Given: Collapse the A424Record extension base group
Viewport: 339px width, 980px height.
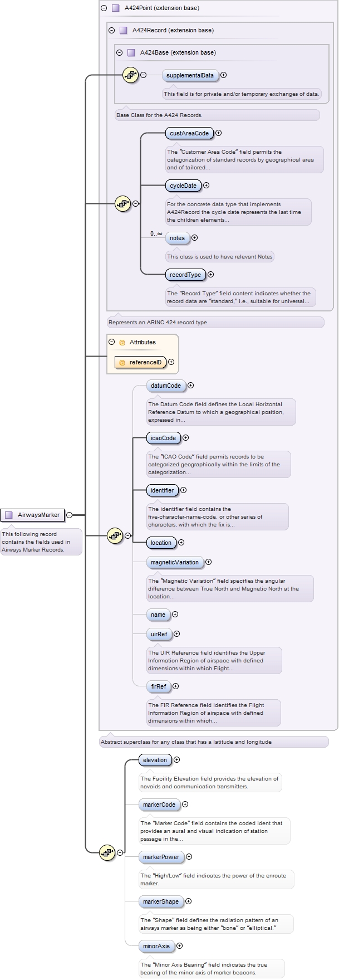Looking at the screenshot, I should pyautogui.click(x=112, y=31).
